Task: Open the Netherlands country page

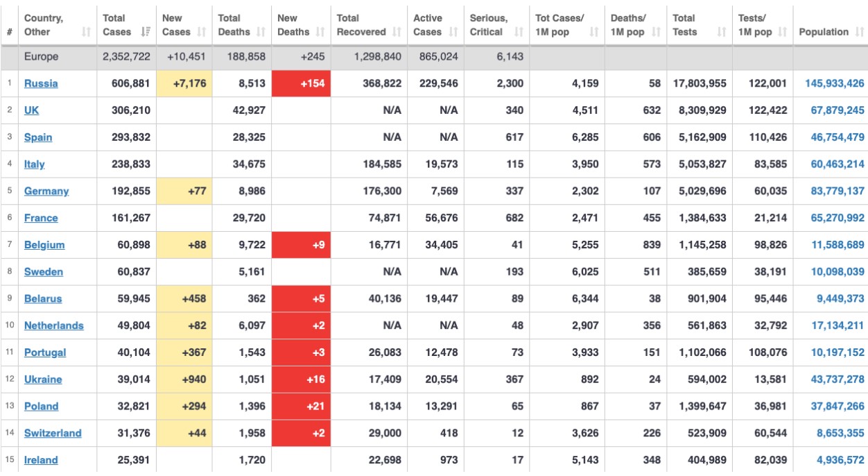Action: coord(53,325)
